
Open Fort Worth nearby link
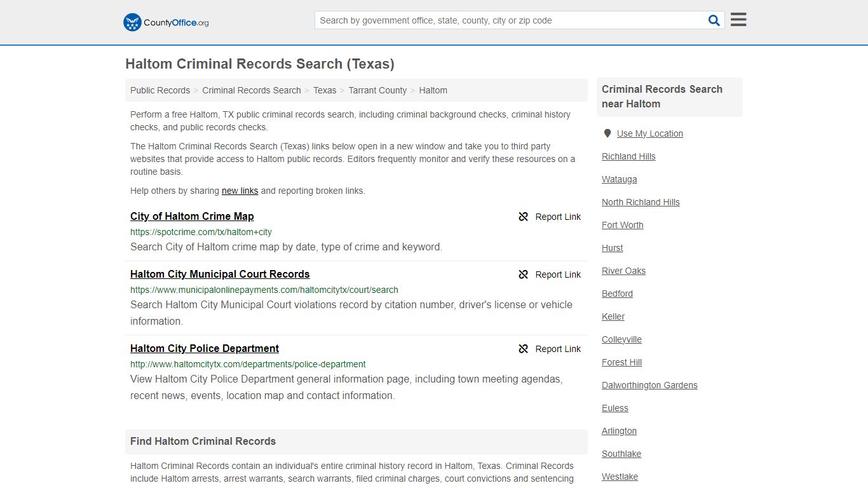click(x=623, y=225)
